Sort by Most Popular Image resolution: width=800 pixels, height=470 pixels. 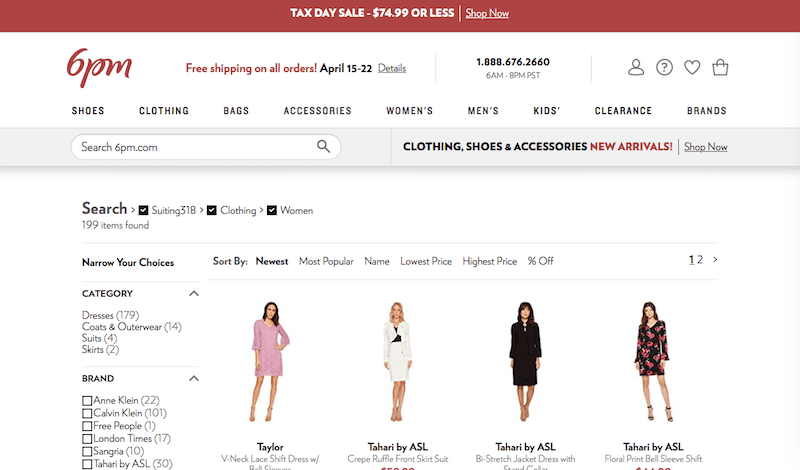click(x=326, y=261)
